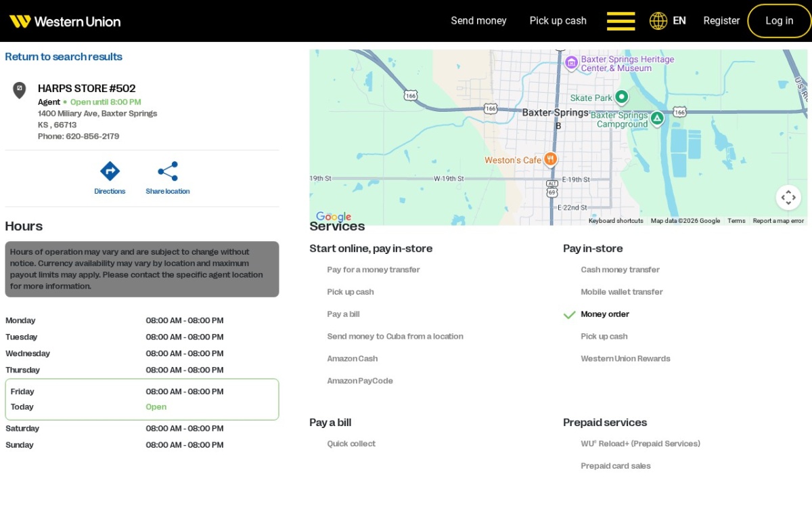The width and height of the screenshot is (812, 508).
Task: Click the location pin beside HARPS STORE
Action: (x=20, y=90)
